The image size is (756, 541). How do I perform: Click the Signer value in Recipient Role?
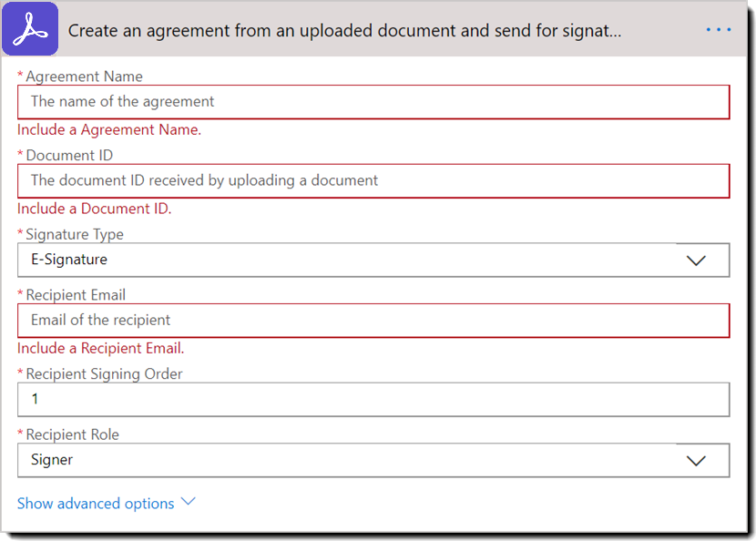(346, 461)
